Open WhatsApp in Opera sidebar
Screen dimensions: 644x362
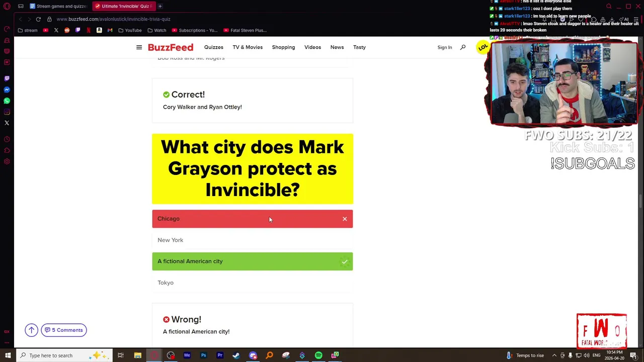click(x=7, y=101)
